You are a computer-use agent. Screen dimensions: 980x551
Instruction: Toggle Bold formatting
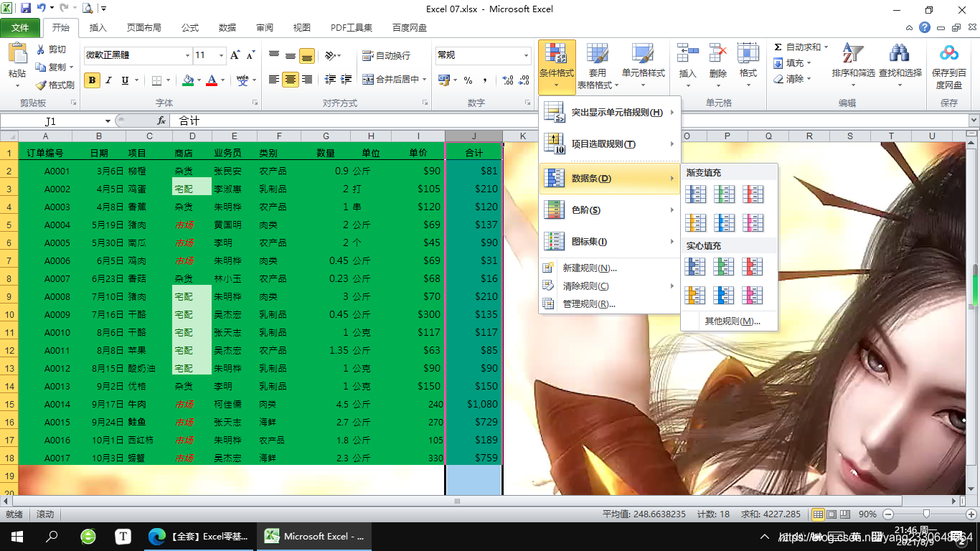[92, 80]
